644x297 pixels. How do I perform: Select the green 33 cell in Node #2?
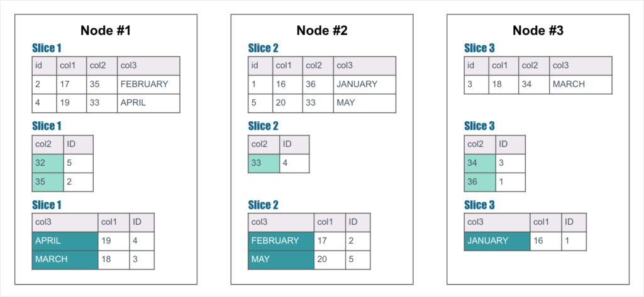pos(264,163)
